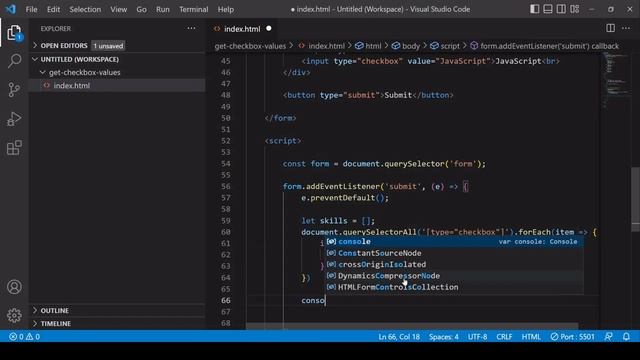Click the script breadcrumb
This screenshot has height=360, width=640.
click(445, 46)
